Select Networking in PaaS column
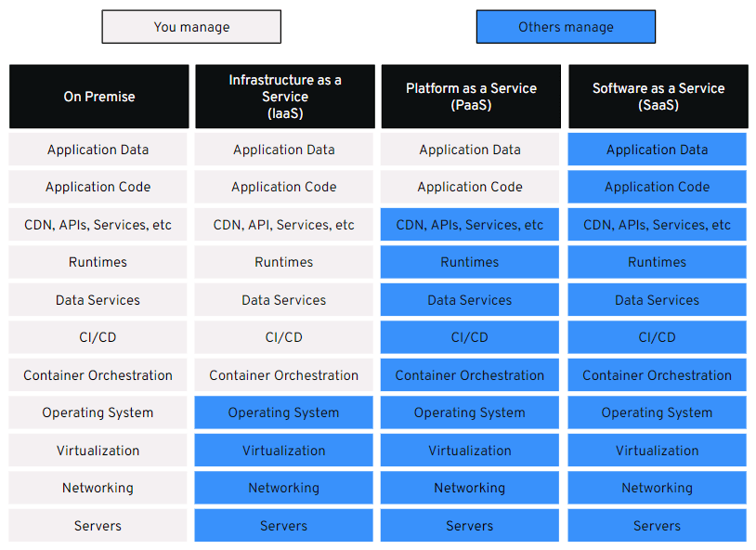 click(470, 488)
